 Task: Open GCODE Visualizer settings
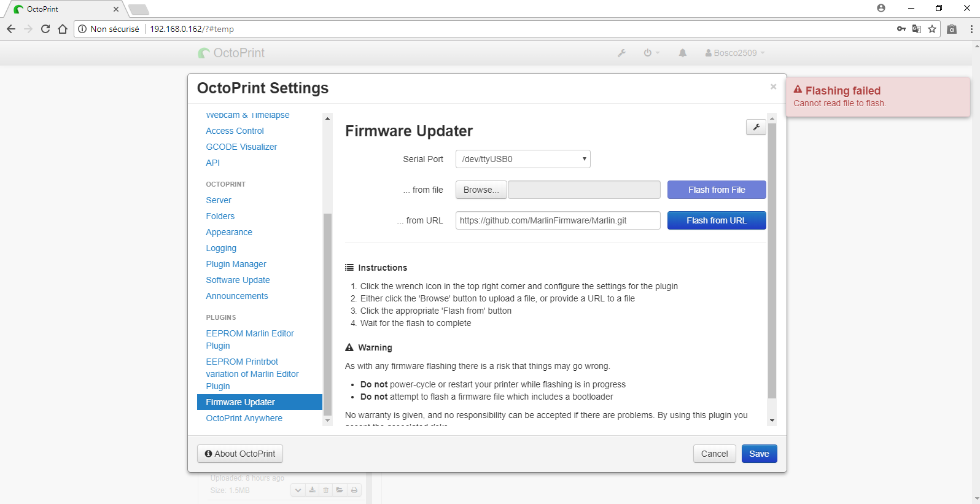[241, 147]
